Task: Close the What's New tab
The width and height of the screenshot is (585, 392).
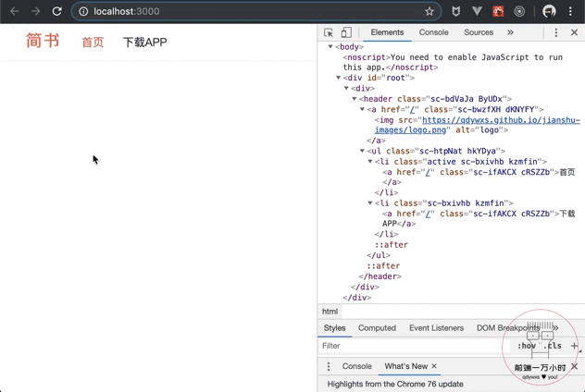Action: click(434, 366)
